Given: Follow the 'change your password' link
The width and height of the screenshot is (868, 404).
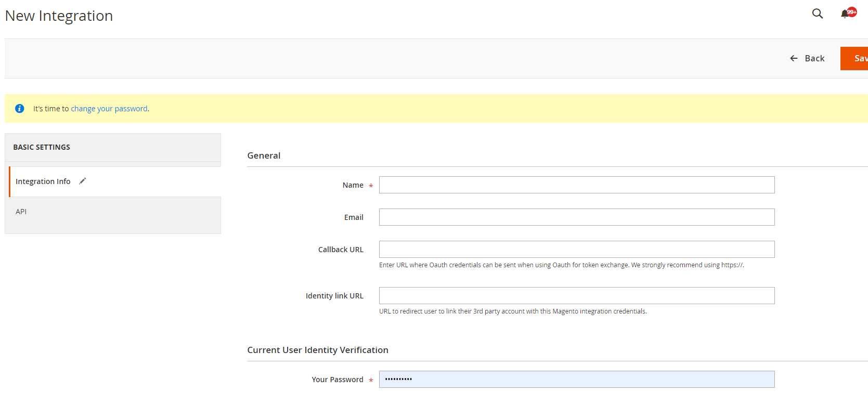Looking at the screenshot, I should point(109,109).
